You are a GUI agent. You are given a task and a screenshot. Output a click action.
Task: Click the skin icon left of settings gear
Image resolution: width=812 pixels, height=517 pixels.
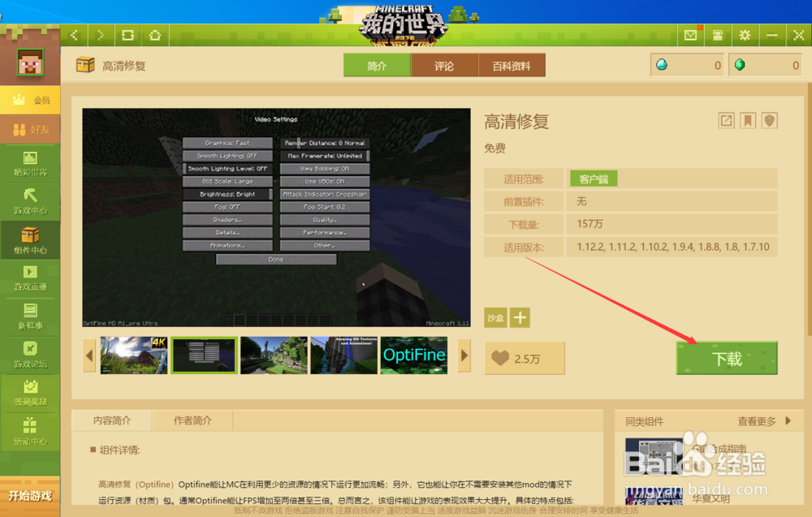tap(717, 35)
